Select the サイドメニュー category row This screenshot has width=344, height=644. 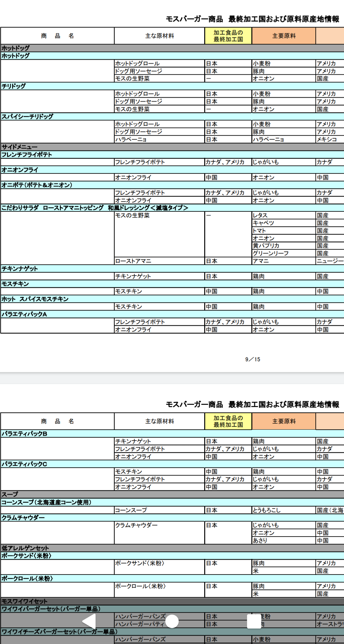coord(172,147)
